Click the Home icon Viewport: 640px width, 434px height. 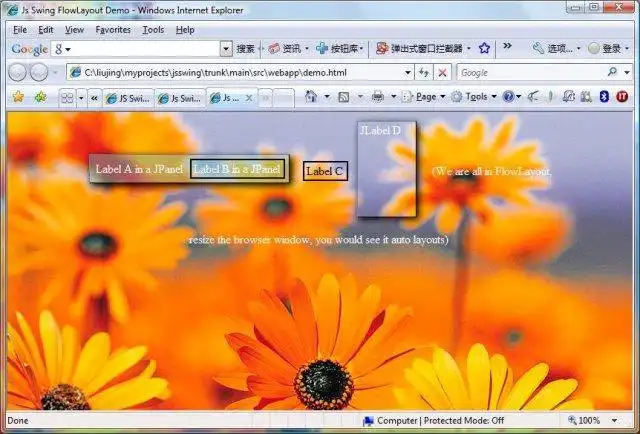(311, 96)
